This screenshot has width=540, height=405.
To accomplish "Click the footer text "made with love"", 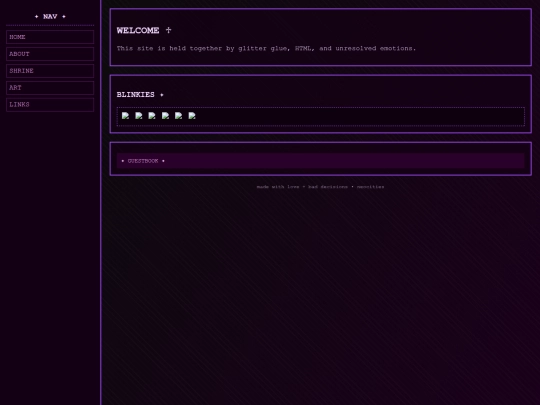I will click(278, 187).
